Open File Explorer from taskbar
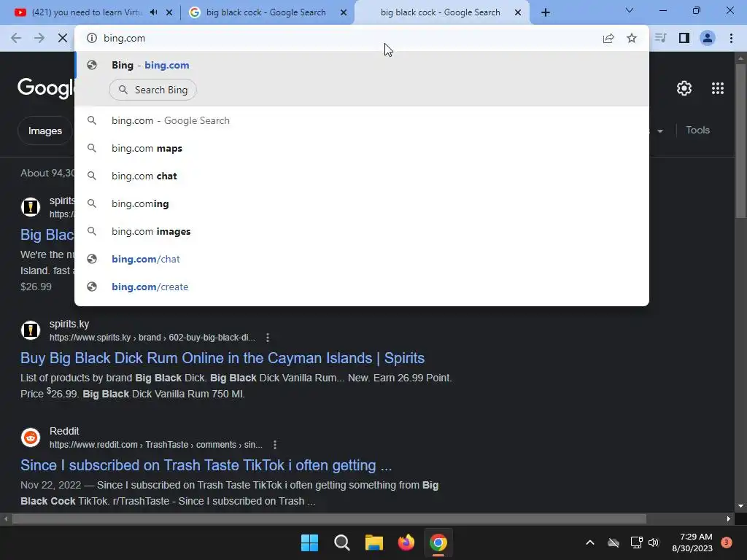The image size is (747, 560). click(x=374, y=542)
